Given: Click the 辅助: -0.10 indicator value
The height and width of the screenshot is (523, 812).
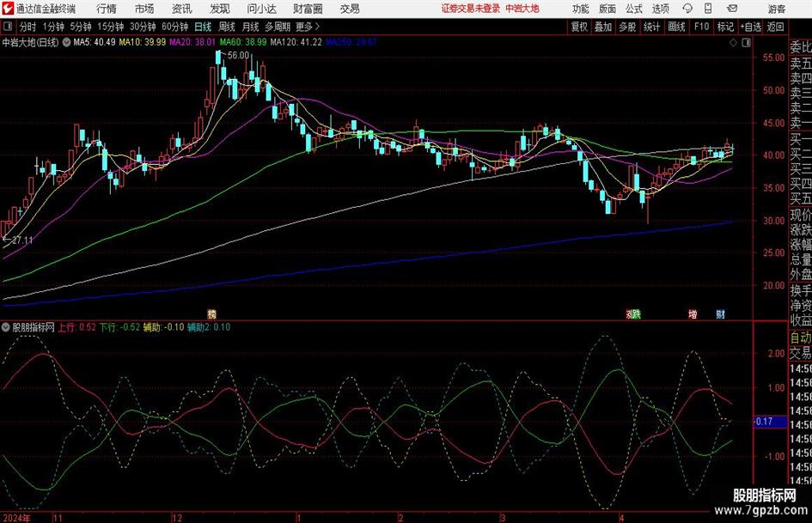Looking at the screenshot, I should 163,327.
